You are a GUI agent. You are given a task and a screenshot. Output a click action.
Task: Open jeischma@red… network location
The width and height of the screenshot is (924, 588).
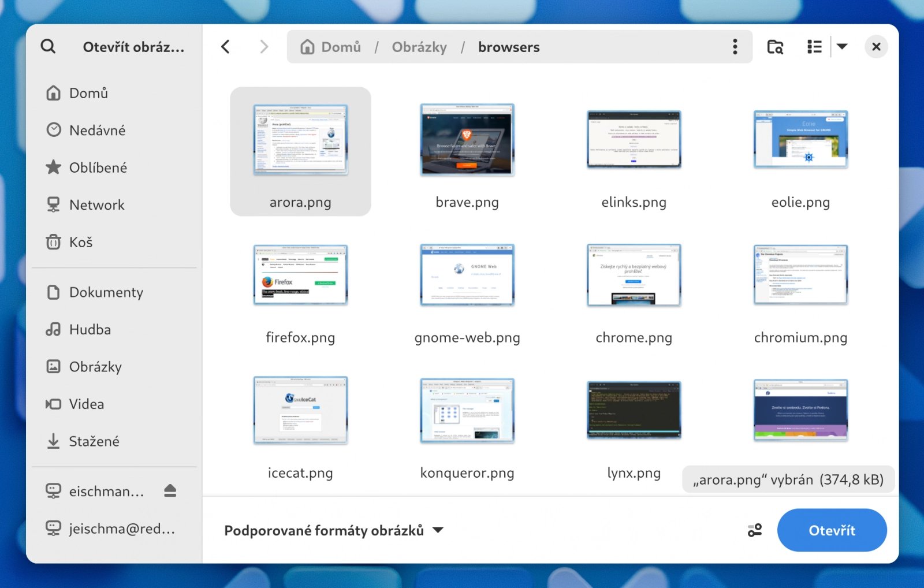(x=114, y=529)
